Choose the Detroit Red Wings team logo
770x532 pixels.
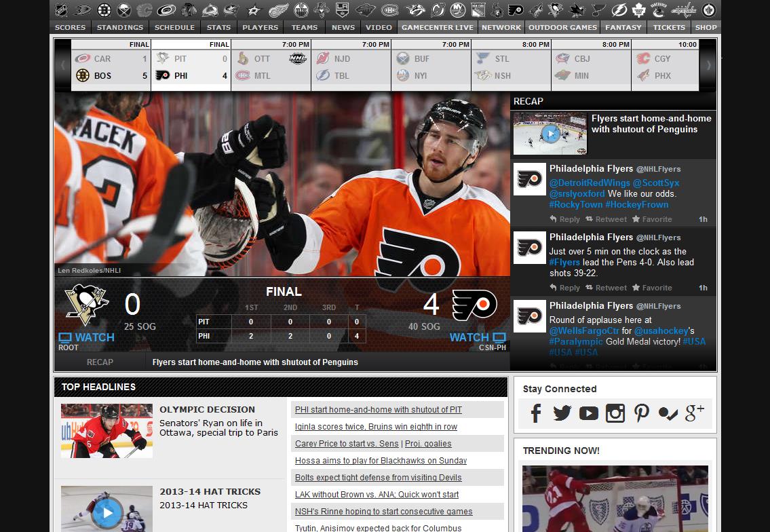coord(278,9)
